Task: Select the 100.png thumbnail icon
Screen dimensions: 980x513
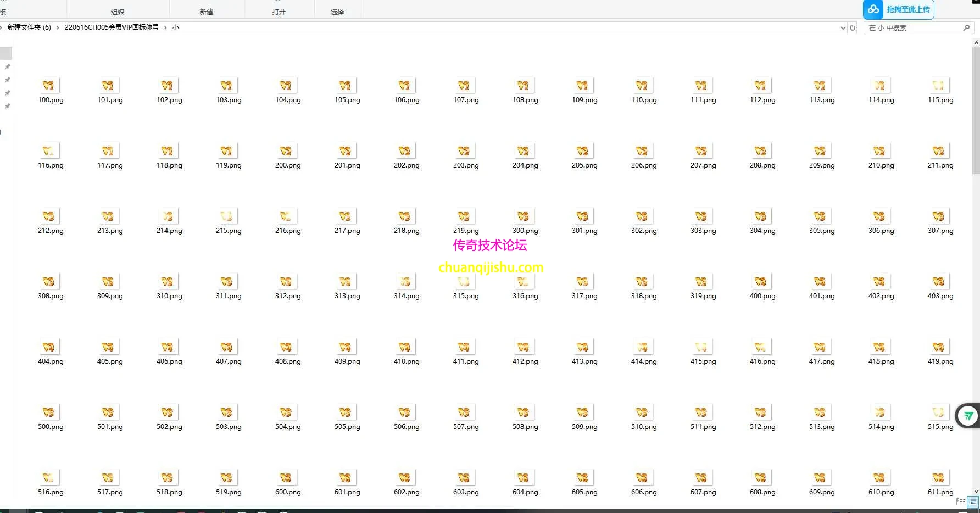Action: click(x=51, y=86)
